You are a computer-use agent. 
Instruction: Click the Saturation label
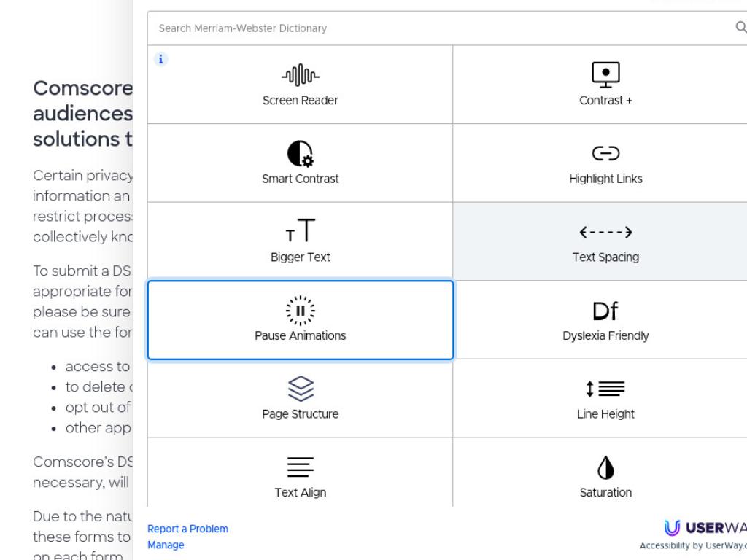pos(605,492)
